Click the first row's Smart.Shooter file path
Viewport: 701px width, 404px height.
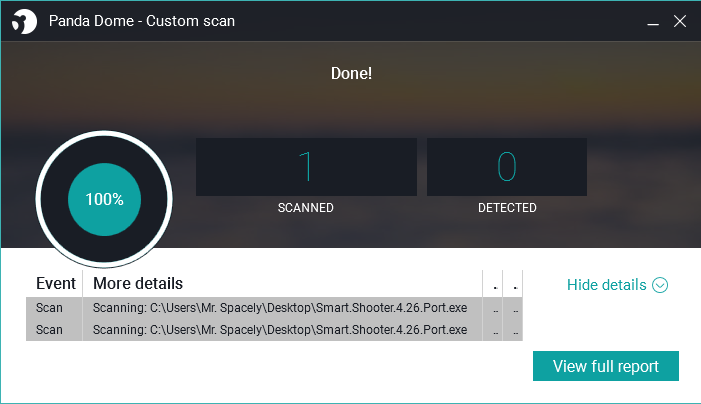[308, 308]
